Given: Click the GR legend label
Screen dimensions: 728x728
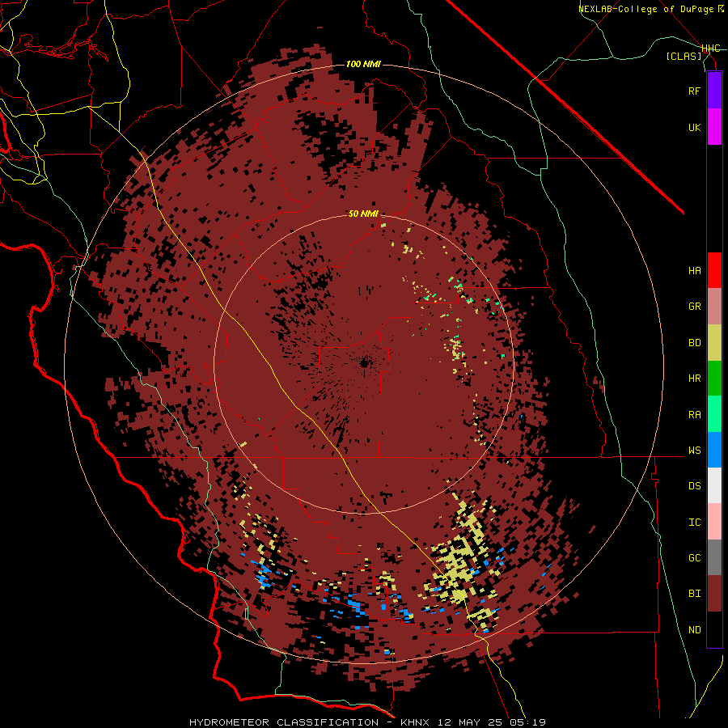Looking at the screenshot, I should click(x=694, y=307).
